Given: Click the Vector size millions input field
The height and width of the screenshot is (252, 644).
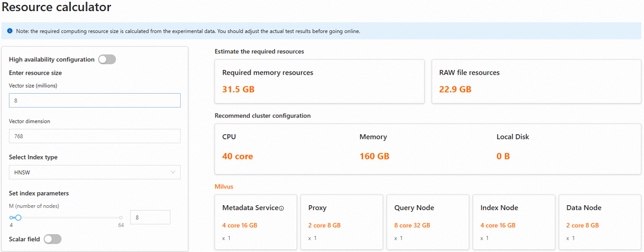Looking at the screenshot, I should coord(95,100).
